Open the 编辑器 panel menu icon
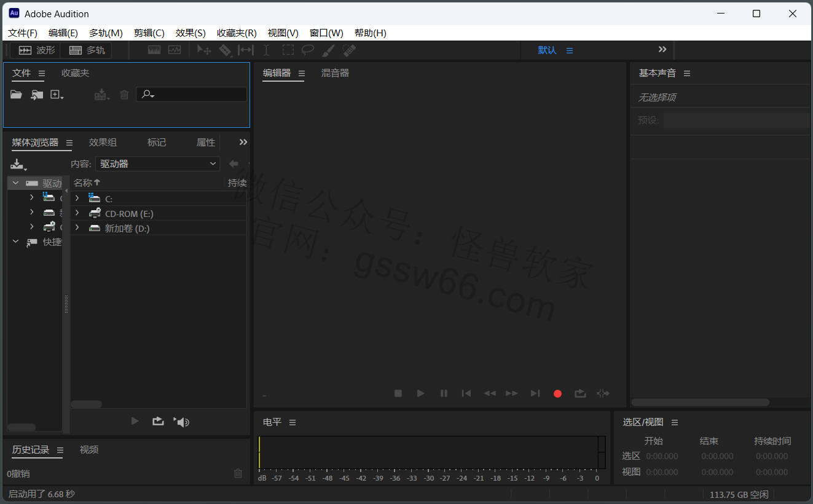The width and height of the screenshot is (813, 504). click(302, 73)
